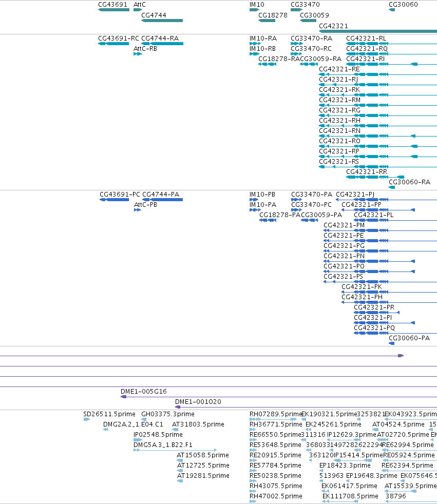Viewport: 437px width, 504px height.
Task: Select the CG42321-PP label
Action: click(362, 205)
